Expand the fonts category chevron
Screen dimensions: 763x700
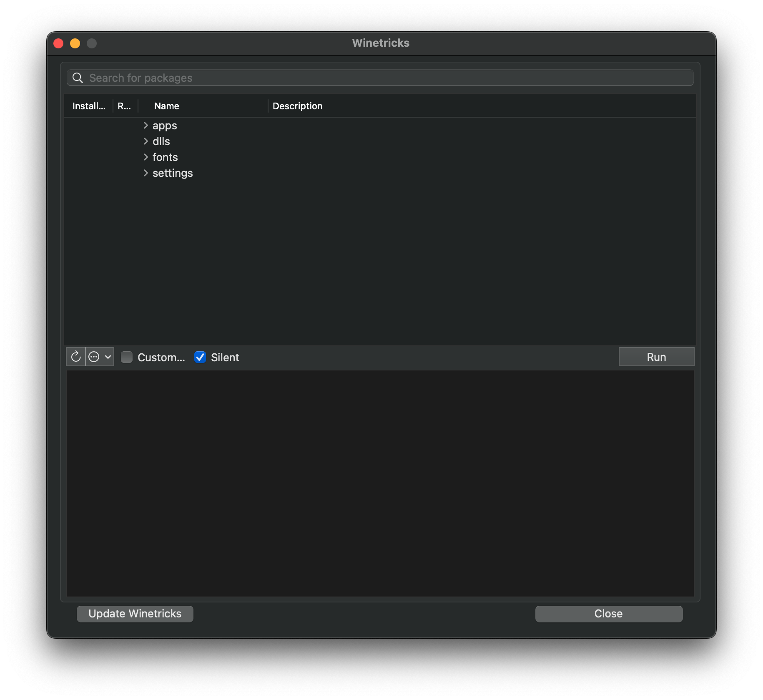tap(146, 157)
